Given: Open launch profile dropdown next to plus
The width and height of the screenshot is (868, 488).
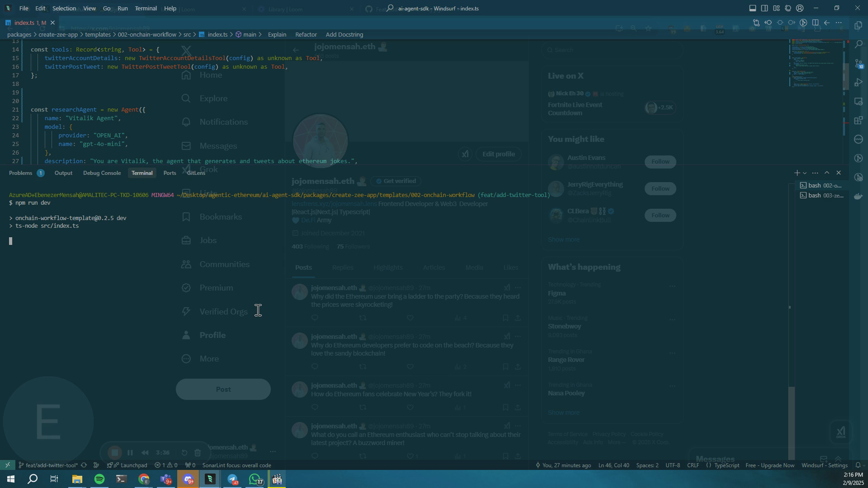Looking at the screenshot, I should click(x=804, y=173).
